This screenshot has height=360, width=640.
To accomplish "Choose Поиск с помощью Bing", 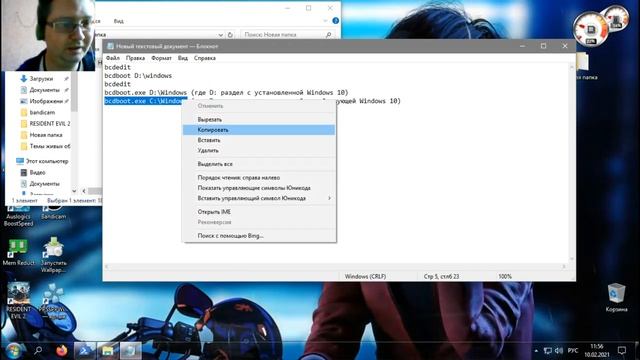I will (x=259, y=236).
